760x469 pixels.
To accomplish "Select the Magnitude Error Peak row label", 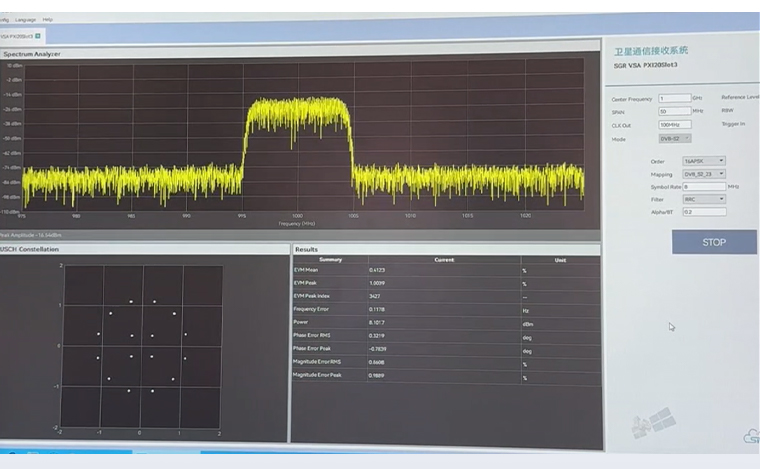I will [317, 375].
